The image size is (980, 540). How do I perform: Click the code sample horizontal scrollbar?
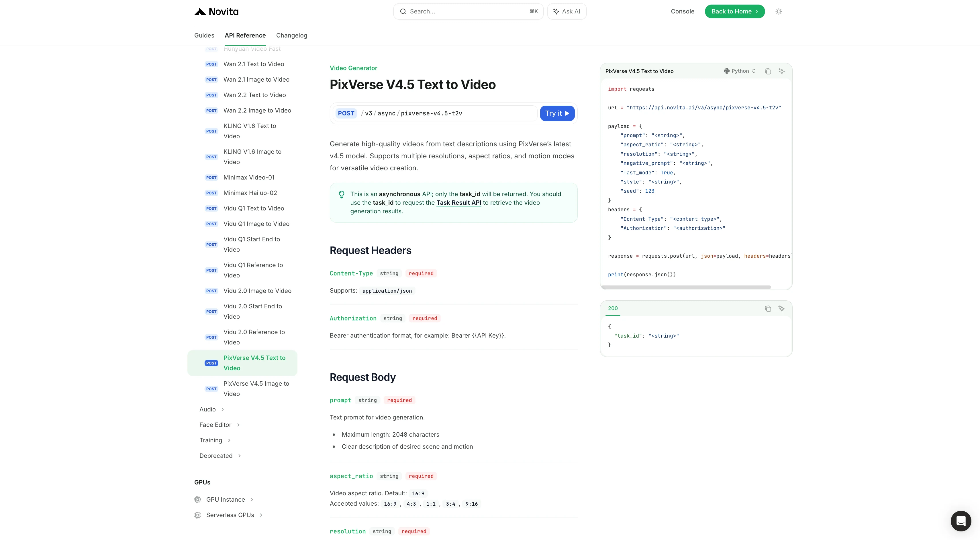[x=686, y=287]
